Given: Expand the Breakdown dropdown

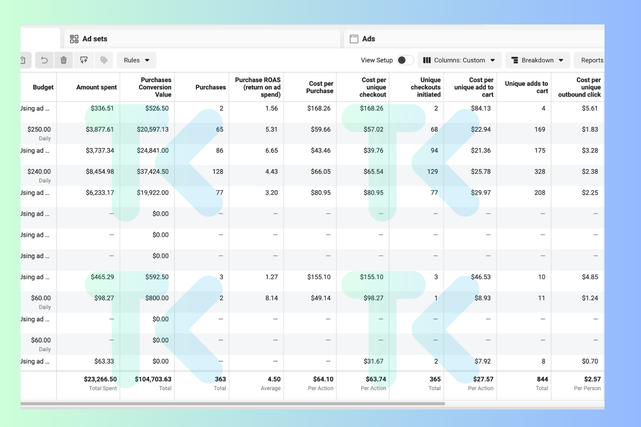Looking at the screenshot, I should click(538, 60).
